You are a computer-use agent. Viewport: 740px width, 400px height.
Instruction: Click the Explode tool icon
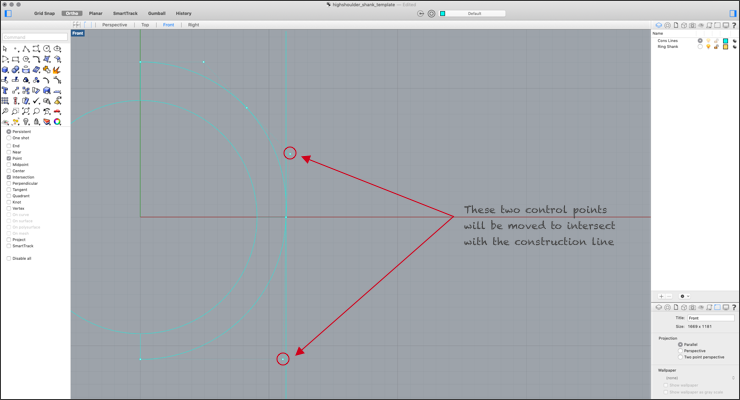tap(57, 70)
